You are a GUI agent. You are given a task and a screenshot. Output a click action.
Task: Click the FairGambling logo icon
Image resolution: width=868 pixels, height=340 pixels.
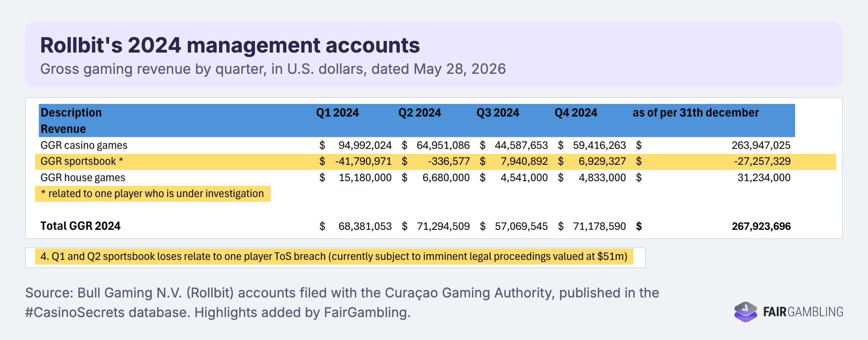pyautogui.click(x=745, y=312)
